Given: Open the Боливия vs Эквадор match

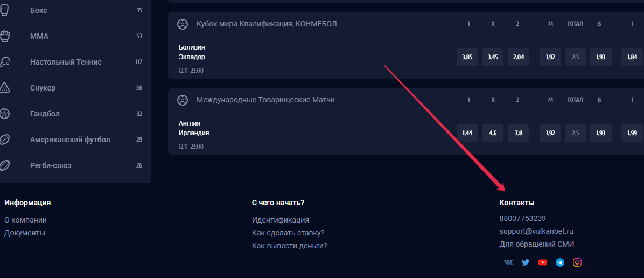Looking at the screenshot, I should [192, 52].
